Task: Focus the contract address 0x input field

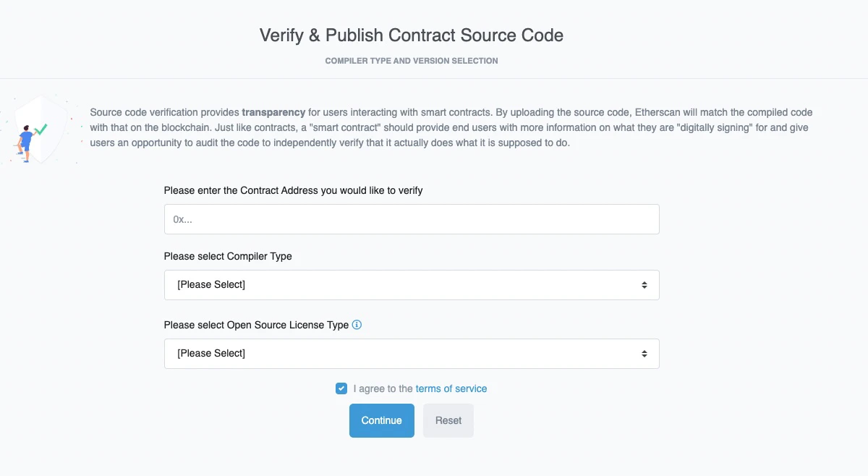Action: (412, 219)
